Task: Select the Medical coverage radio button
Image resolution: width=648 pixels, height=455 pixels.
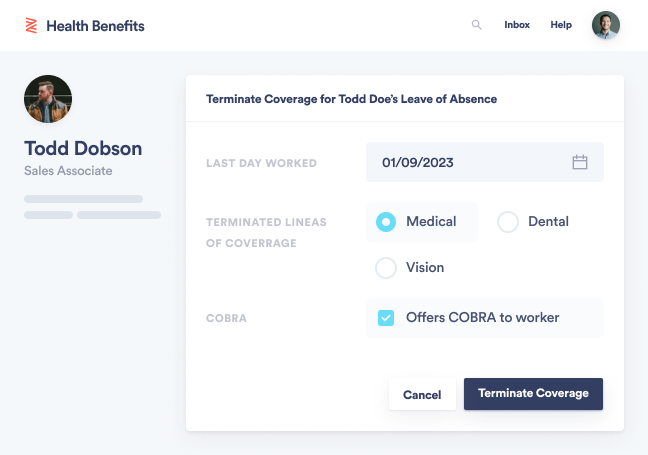Action: pyautogui.click(x=386, y=222)
